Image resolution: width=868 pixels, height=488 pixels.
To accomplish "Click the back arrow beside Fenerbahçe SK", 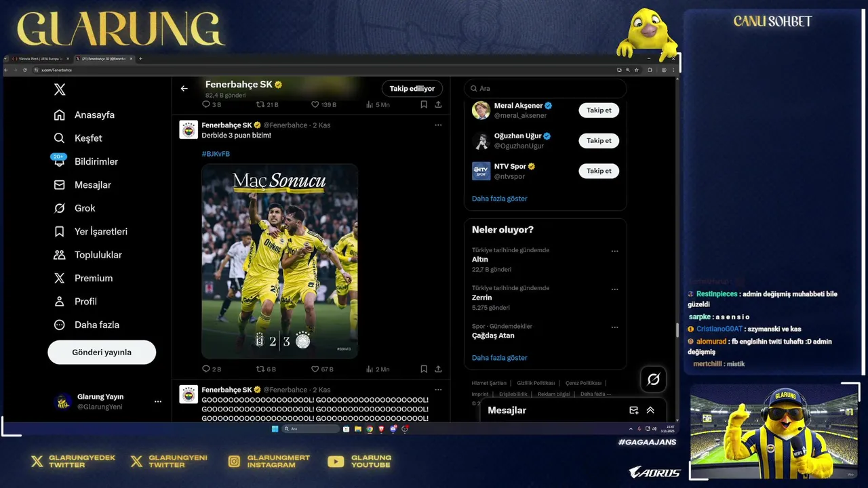I will click(184, 89).
